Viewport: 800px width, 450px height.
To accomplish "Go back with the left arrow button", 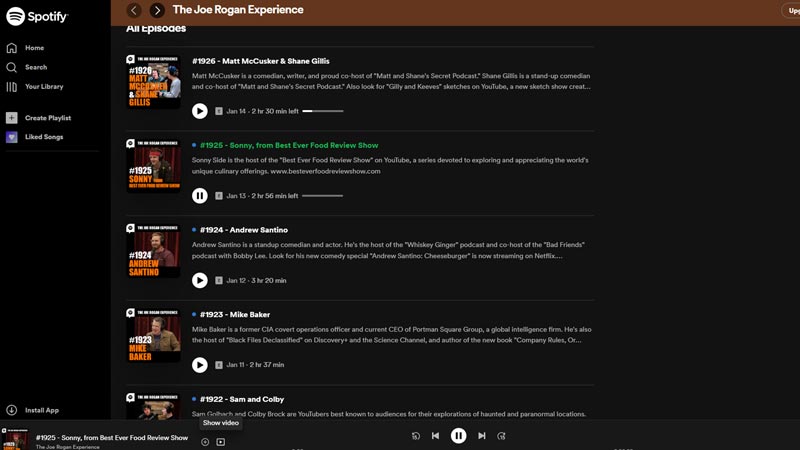I will click(x=134, y=10).
